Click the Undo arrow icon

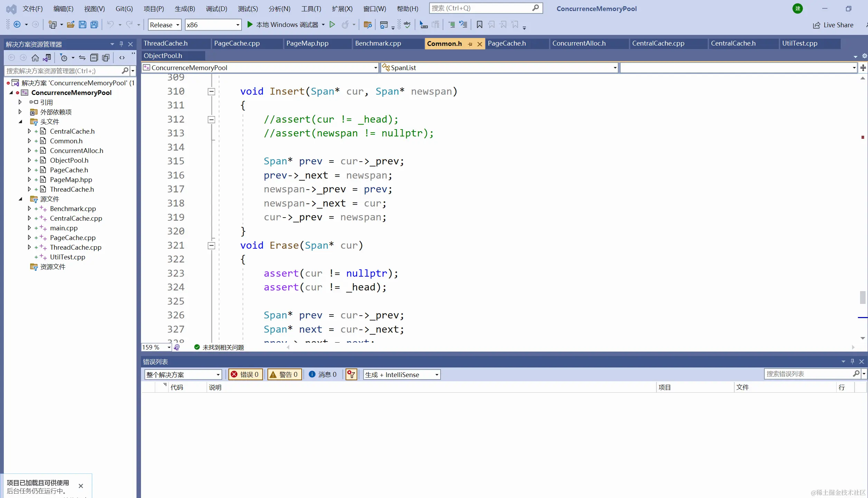110,25
